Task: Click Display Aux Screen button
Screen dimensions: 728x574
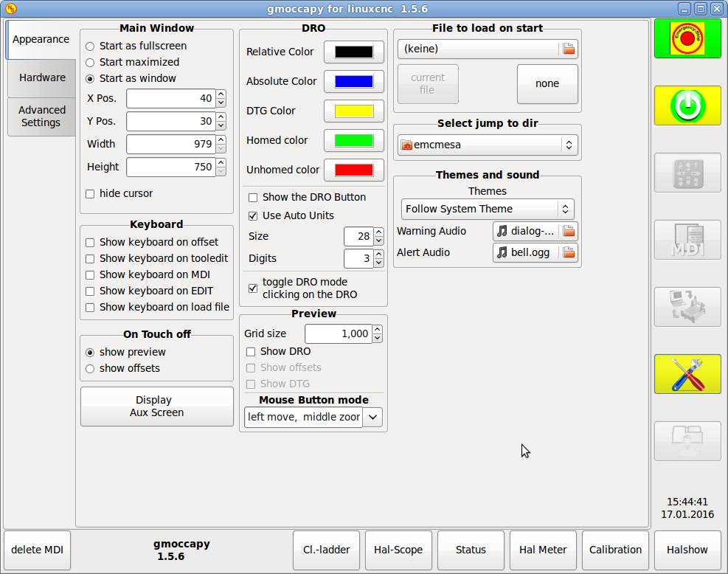Action: pos(157,407)
